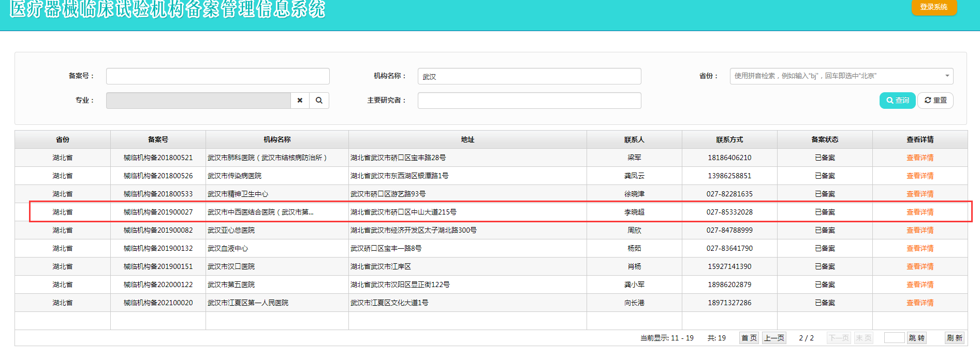View details for 武汉市第五医院 row
Viewport: 980px width, 356px height.
(x=919, y=285)
